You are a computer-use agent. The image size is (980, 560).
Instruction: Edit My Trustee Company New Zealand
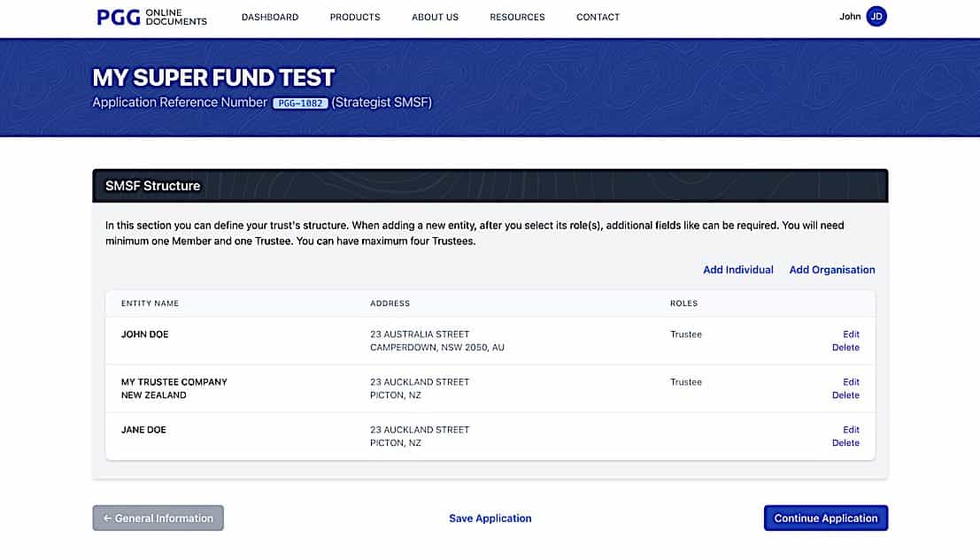click(x=851, y=382)
